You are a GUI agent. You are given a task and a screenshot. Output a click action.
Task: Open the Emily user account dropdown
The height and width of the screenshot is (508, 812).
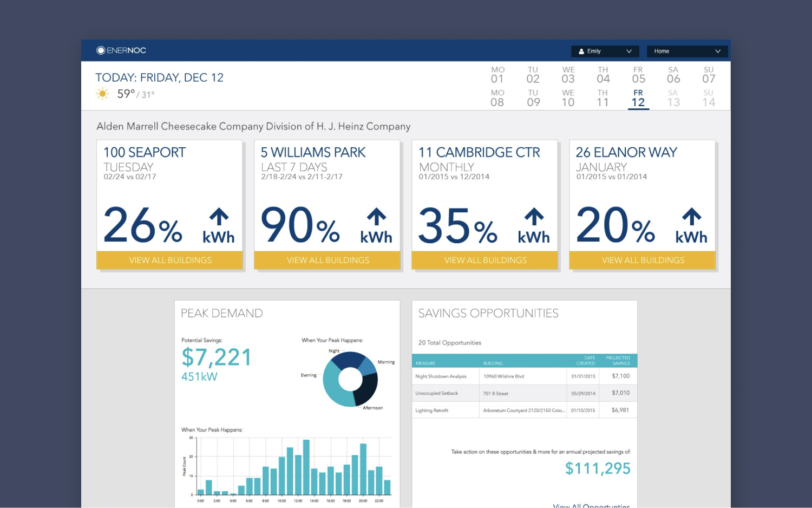click(x=605, y=51)
